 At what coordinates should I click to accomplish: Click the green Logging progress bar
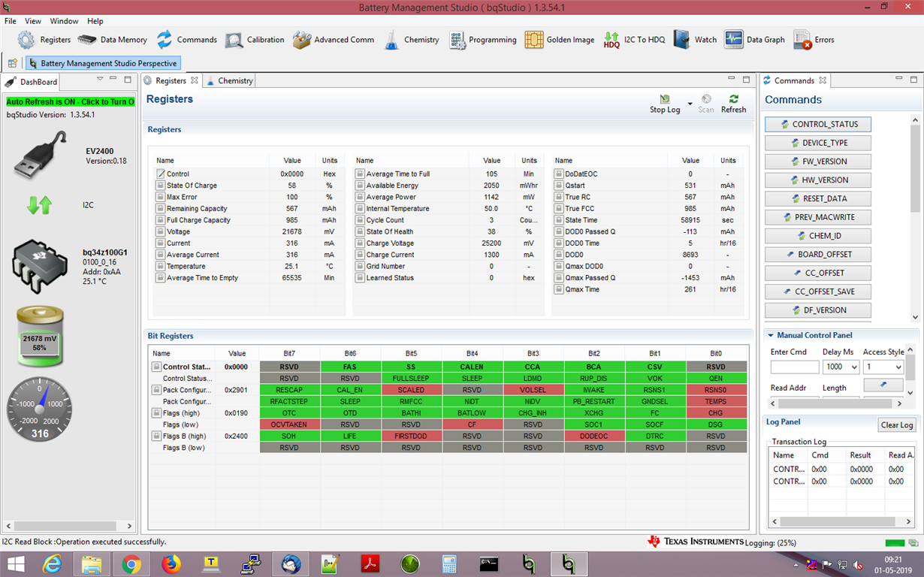click(895, 542)
